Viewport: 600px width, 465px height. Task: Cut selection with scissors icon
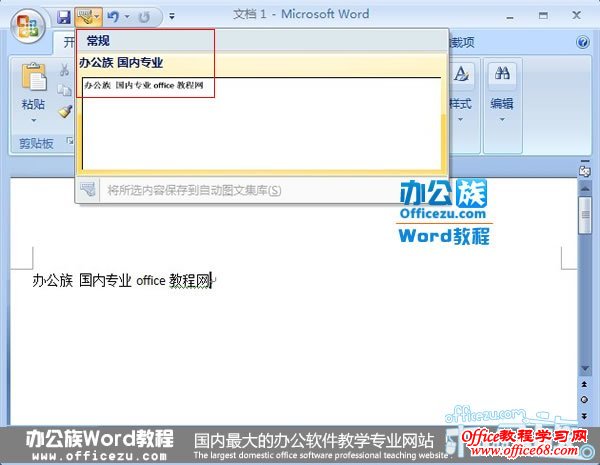click(64, 70)
